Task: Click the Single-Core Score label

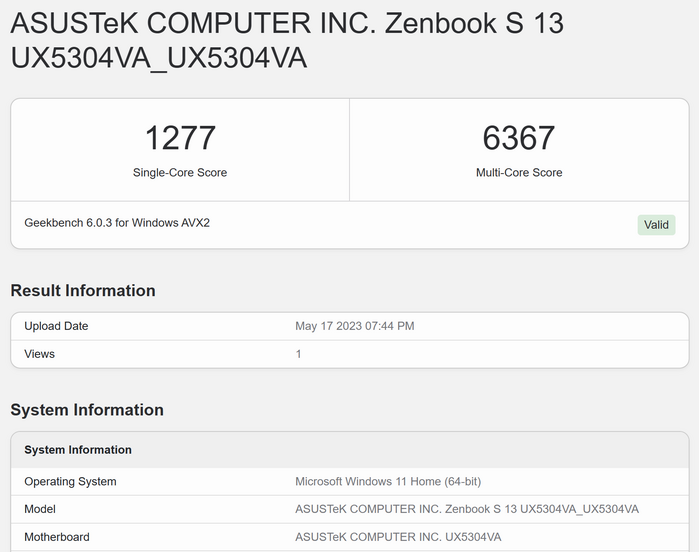Action: [180, 173]
